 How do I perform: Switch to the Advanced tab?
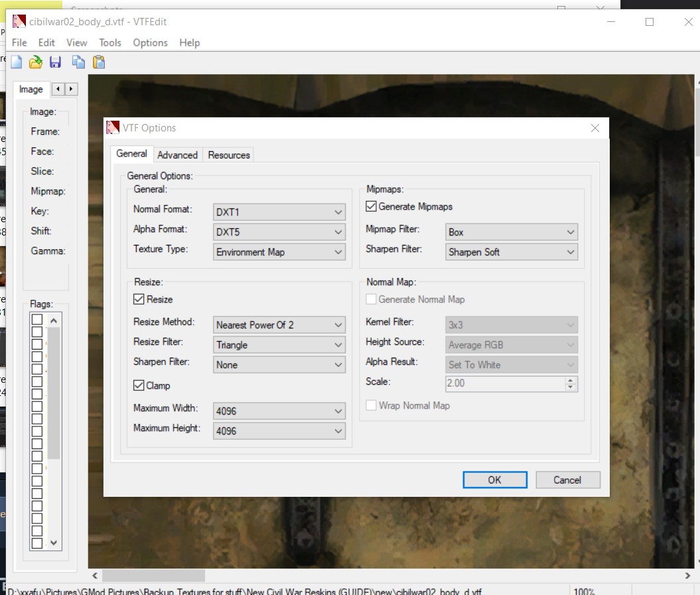click(177, 155)
